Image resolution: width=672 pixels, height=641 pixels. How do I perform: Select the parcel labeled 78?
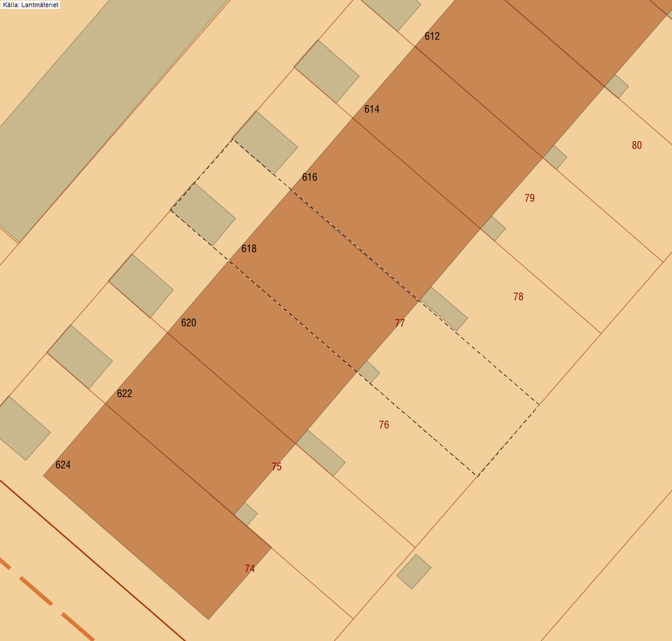pos(518,297)
